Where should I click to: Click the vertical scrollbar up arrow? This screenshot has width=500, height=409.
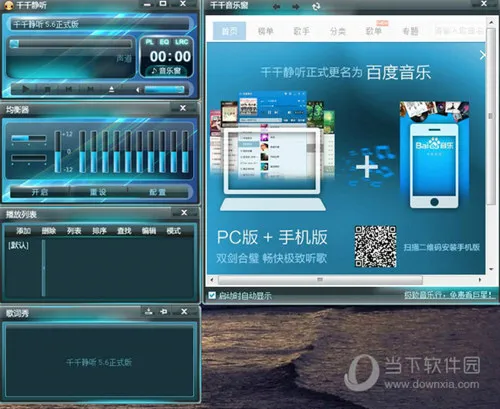(491, 23)
